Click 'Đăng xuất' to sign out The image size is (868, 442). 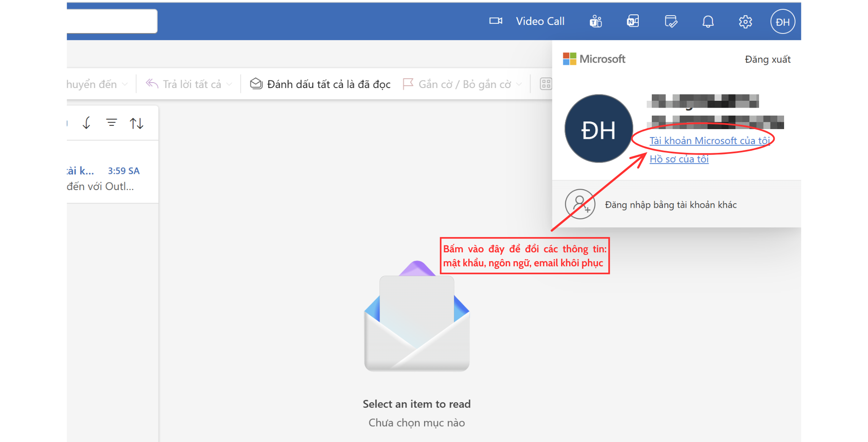[768, 59]
